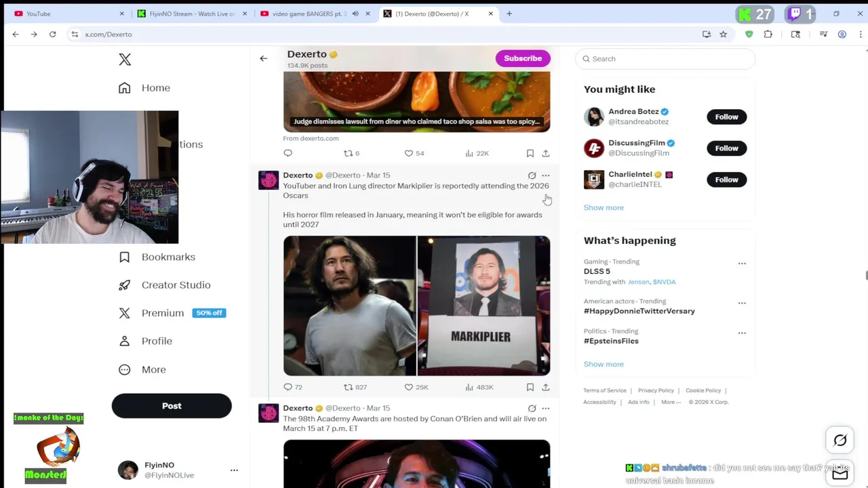Click the X search field
This screenshot has width=868, height=488.
point(665,59)
